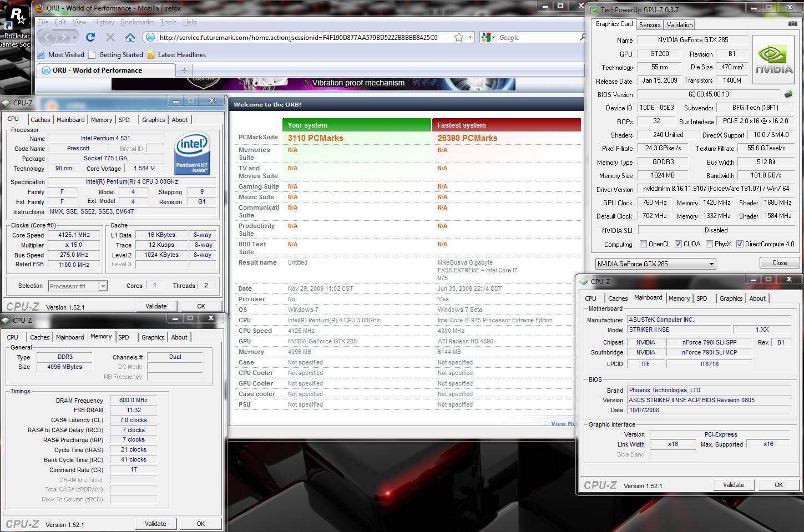The height and width of the screenshot is (532, 804).
Task: Click the Close button in GPU-Z
Action: (x=779, y=263)
